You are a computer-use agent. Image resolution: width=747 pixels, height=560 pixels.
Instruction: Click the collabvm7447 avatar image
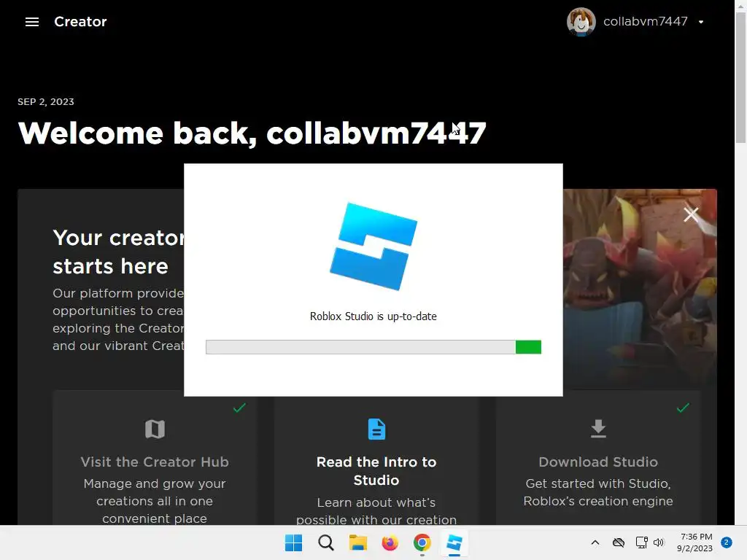click(581, 22)
